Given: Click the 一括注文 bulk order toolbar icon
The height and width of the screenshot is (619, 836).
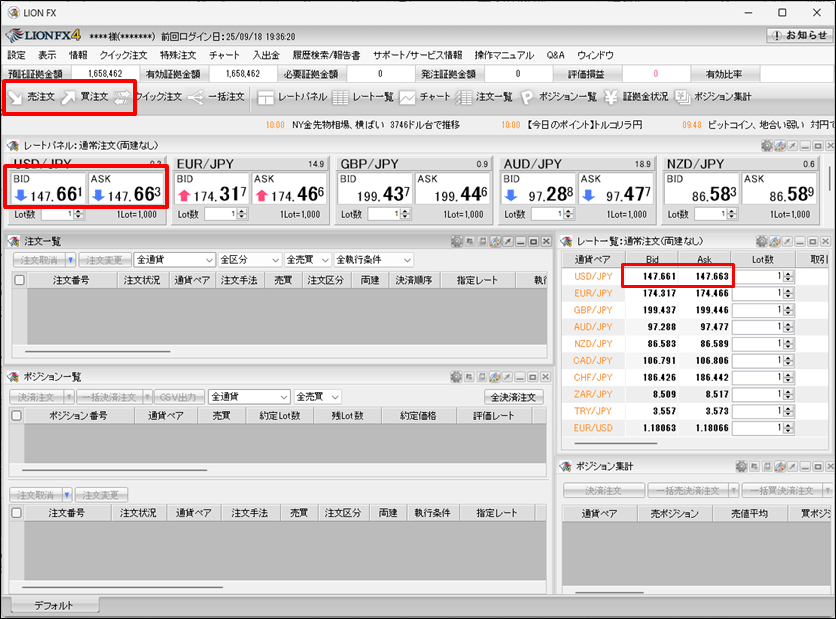Looking at the screenshot, I should click(216, 97).
